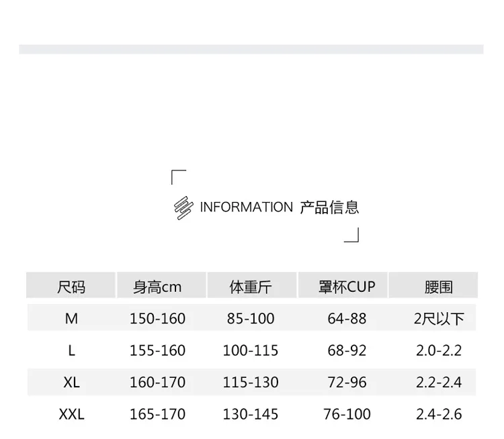Click the INFORMATION 产品信息 heading

[x=279, y=207]
